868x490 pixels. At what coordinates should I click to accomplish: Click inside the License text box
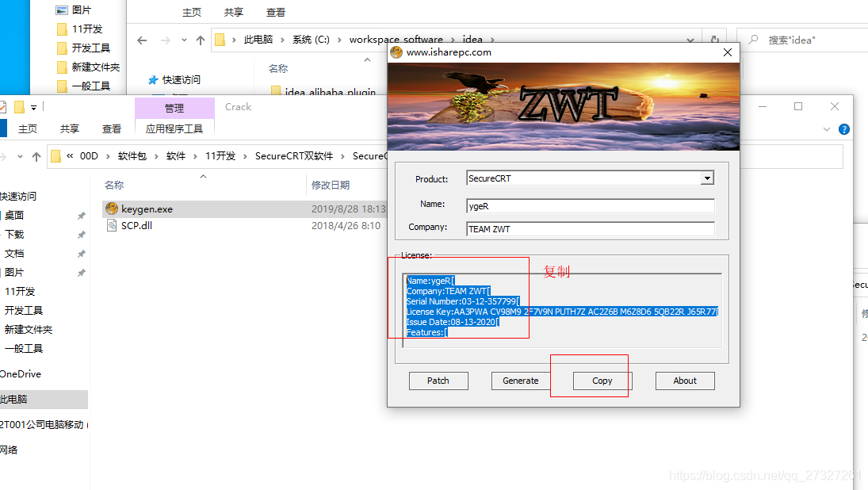pos(562,310)
